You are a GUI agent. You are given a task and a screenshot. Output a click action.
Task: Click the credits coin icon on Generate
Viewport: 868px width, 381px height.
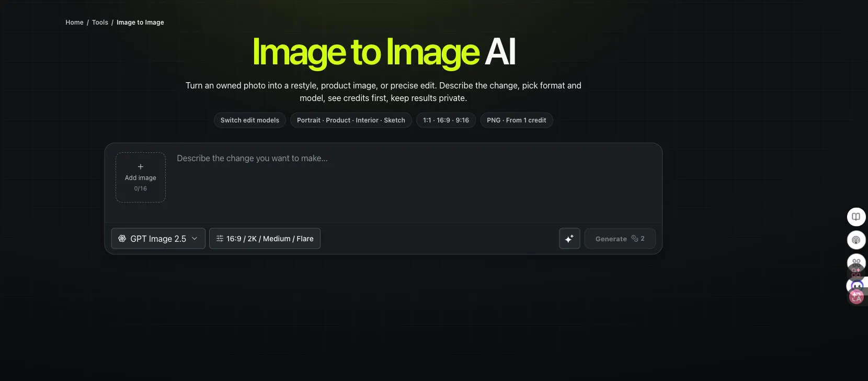coord(634,239)
